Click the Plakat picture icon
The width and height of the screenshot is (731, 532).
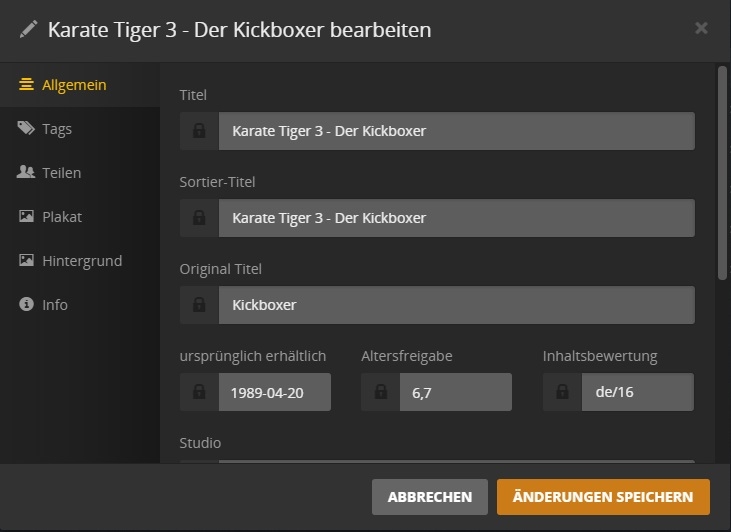point(26,216)
